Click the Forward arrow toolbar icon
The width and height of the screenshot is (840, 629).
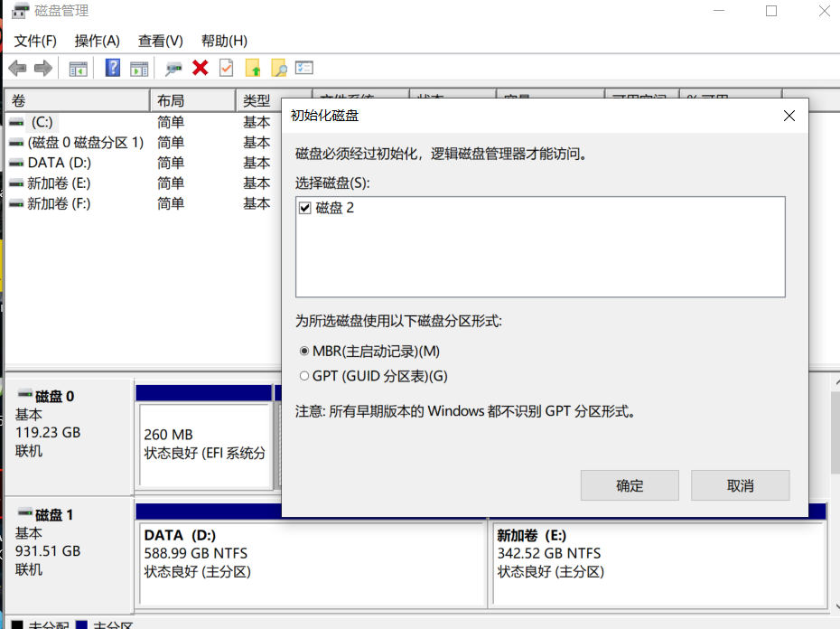point(43,68)
